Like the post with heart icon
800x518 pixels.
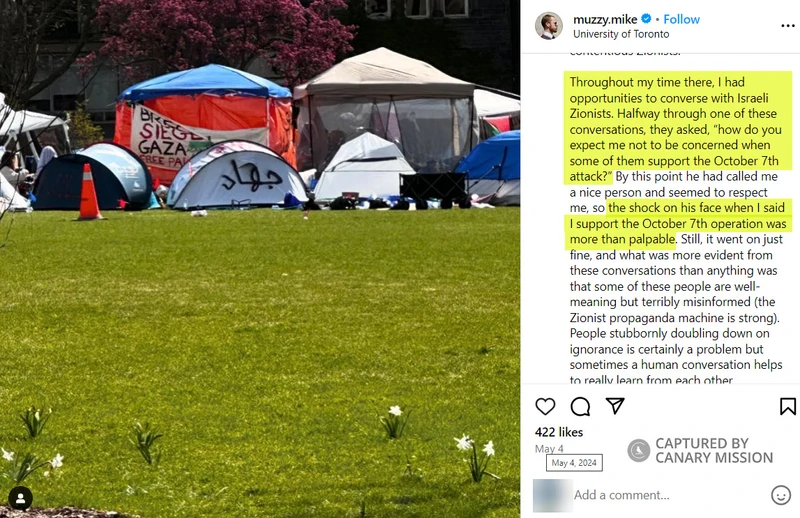coord(545,406)
